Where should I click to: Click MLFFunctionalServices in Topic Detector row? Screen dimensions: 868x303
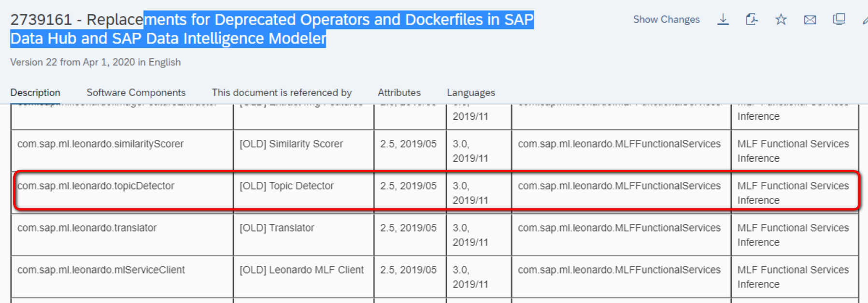621,193
